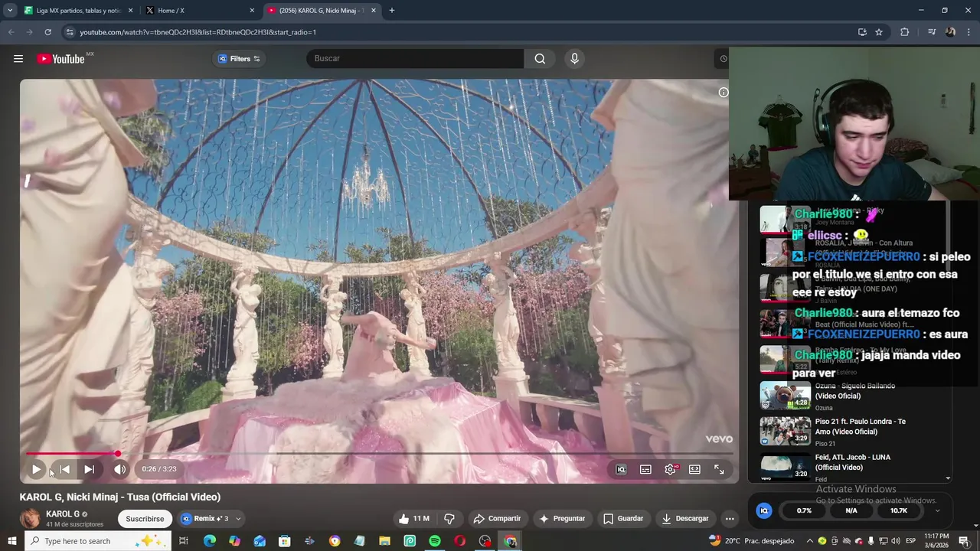Click the N/A stat pill
This screenshot has width=980, height=551.
(x=851, y=510)
